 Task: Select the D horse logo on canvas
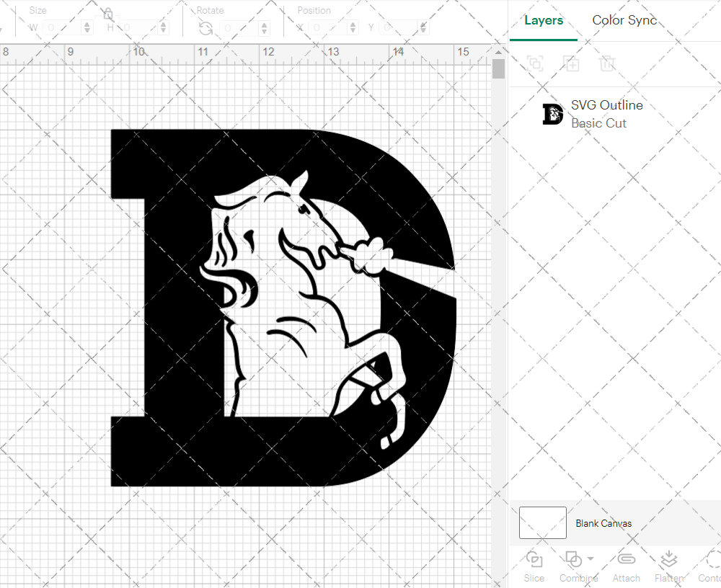tap(283, 308)
